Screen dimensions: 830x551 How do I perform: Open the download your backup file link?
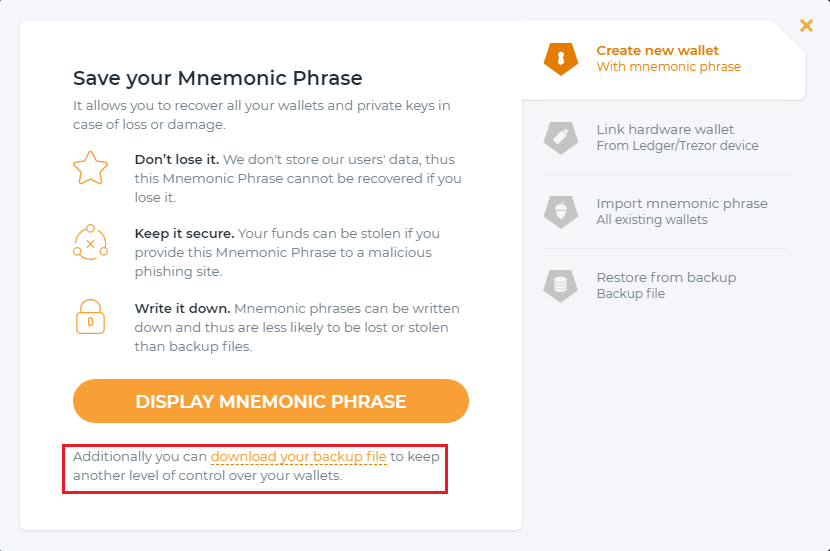tap(298, 457)
